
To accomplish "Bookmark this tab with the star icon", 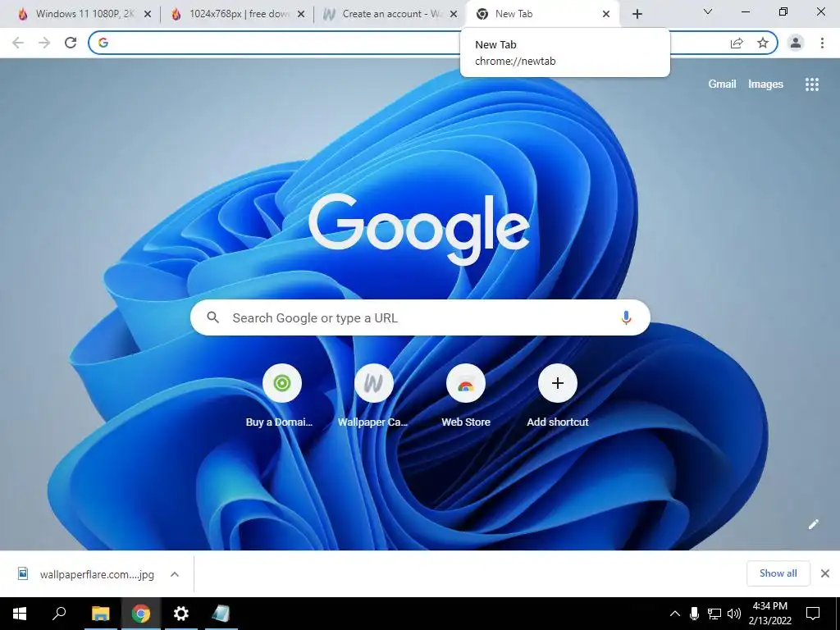I will (763, 43).
